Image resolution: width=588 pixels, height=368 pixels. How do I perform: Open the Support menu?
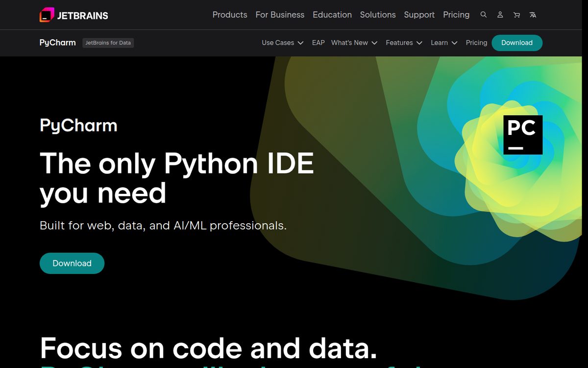click(419, 15)
